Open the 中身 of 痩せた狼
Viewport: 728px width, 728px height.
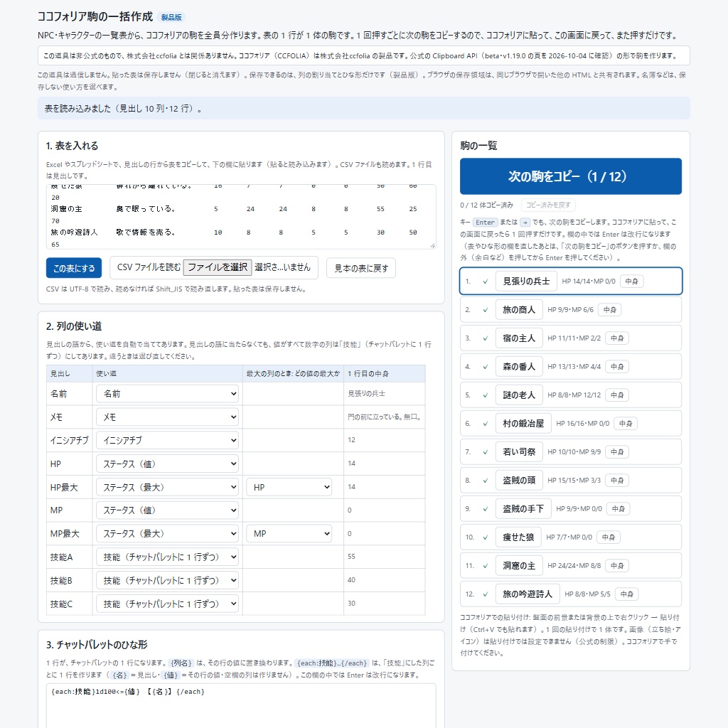point(609,537)
